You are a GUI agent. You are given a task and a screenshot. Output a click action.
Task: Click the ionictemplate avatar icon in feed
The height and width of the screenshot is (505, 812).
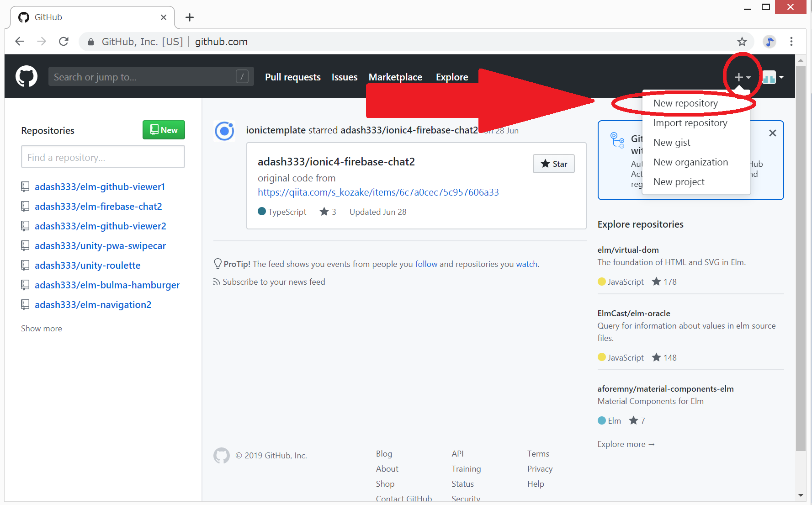pyautogui.click(x=224, y=131)
